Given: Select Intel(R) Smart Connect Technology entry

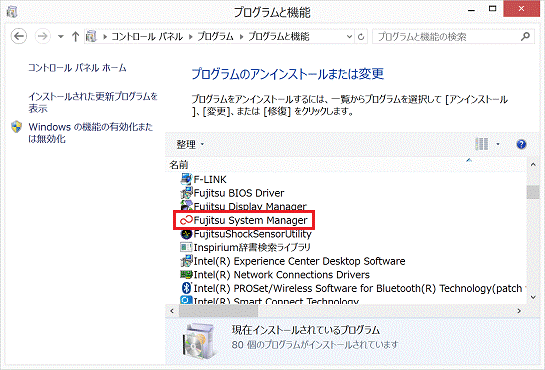Looking at the screenshot, I should click(276, 301).
